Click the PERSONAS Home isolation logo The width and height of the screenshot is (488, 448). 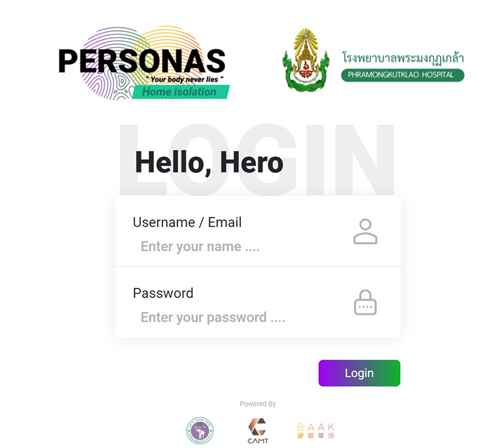[x=144, y=63]
